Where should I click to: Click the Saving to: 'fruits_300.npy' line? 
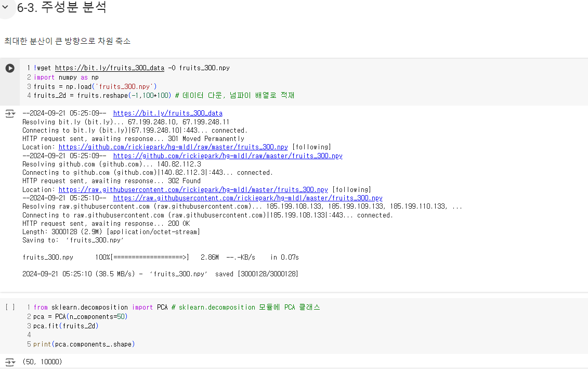[73, 240]
